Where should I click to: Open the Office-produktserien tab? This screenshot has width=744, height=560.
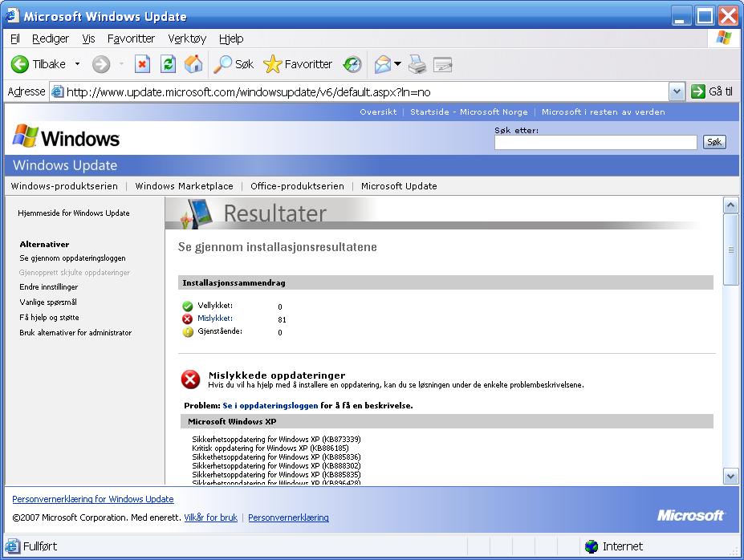(297, 186)
